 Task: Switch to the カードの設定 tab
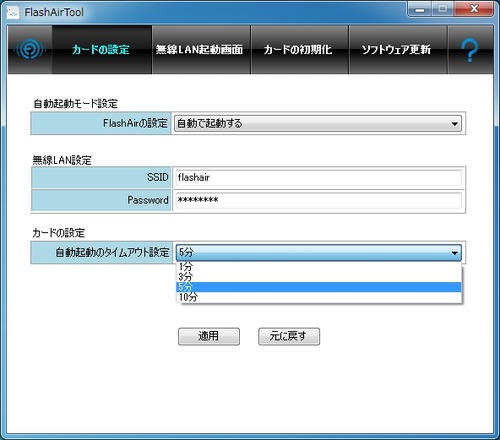pos(101,49)
